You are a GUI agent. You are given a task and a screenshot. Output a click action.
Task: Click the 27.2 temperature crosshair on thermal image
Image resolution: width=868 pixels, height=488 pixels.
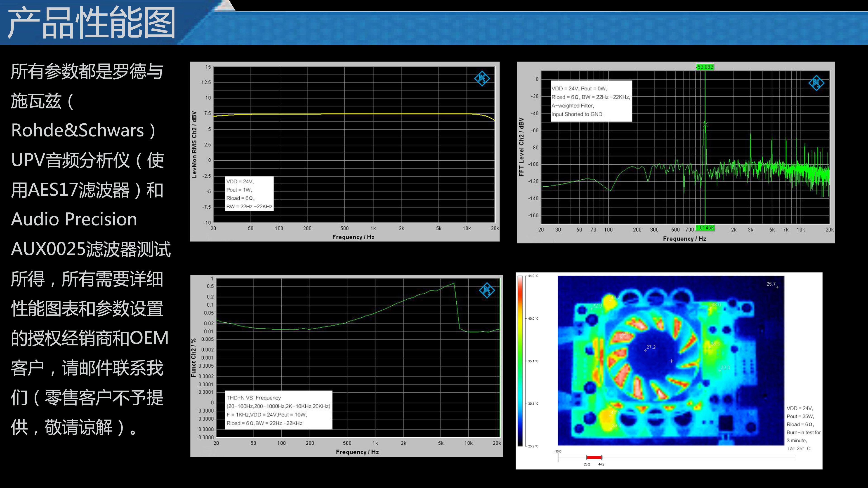tap(646, 350)
